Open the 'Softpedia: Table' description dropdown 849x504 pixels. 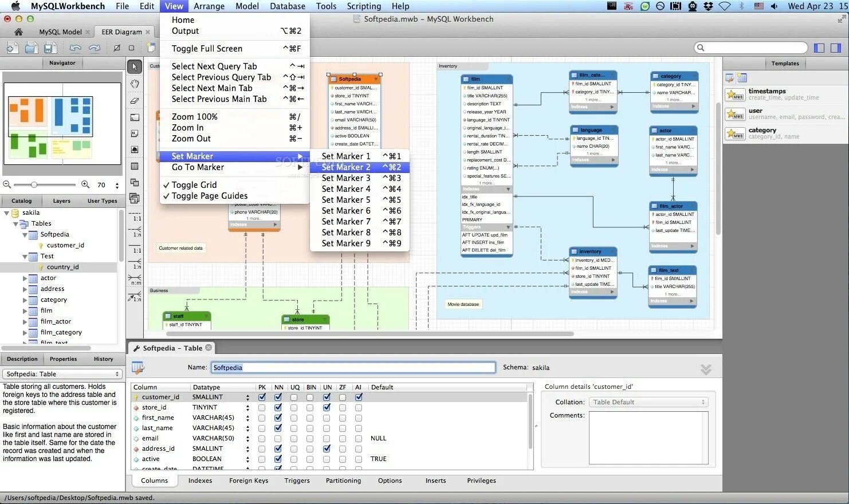tap(62, 374)
